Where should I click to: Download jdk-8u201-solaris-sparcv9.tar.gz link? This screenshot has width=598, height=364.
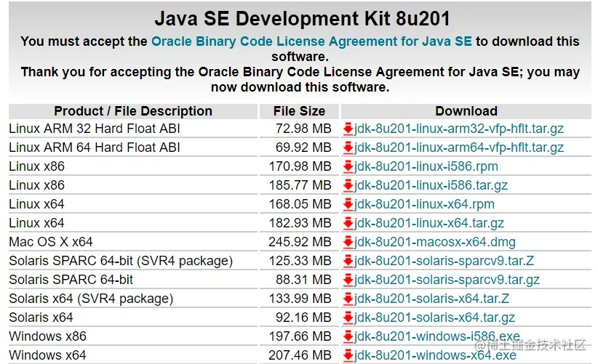[x=447, y=280]
